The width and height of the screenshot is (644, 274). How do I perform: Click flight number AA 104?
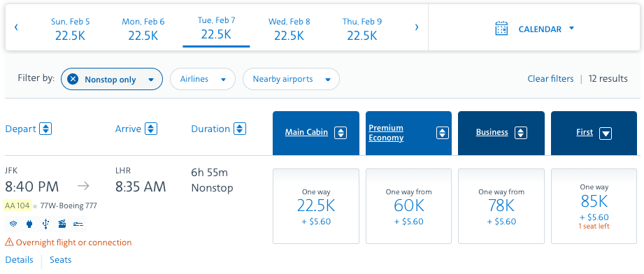click(17, 206)
